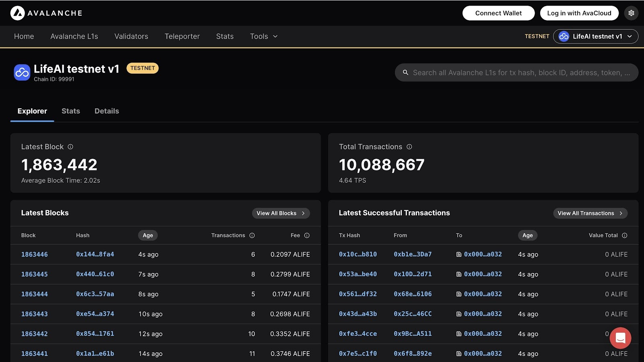644x362 pixels.
Task: Open sender address 0x10D…2d71
Action: pyautogui.click(x=413, y=274)
